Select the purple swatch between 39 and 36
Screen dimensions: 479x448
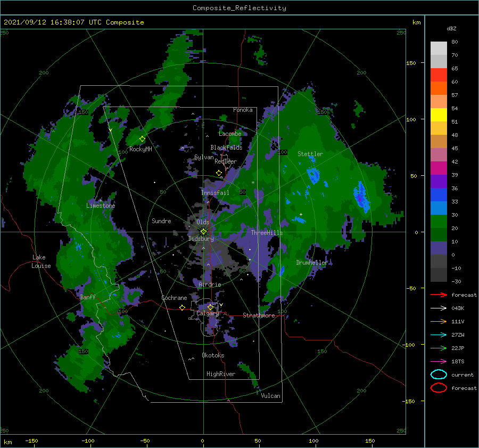439,181
